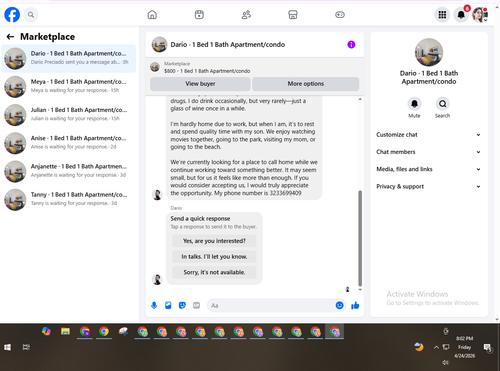500x371 pixels.
Task: Open Anise conversation in list
Action: [69, 143]
